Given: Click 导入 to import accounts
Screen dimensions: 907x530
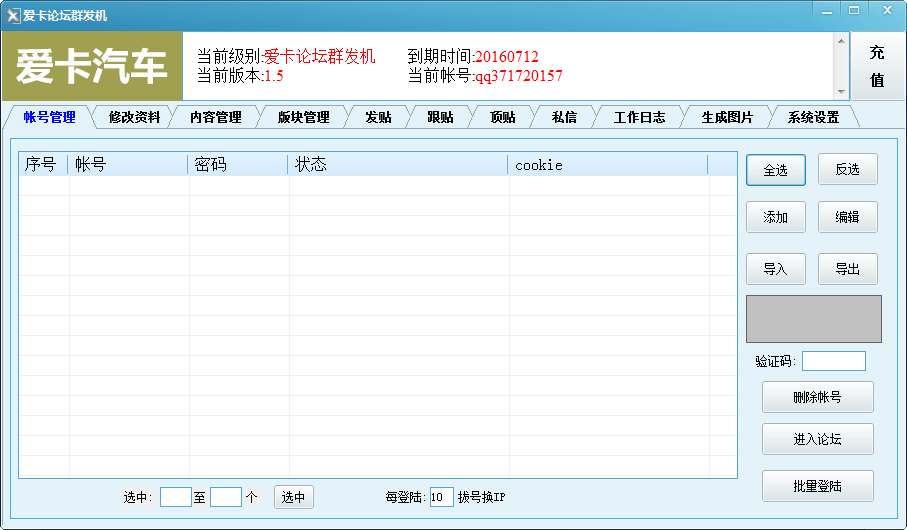Looking at the screenshot, I should pyautogui.click(x=776, y=269).
